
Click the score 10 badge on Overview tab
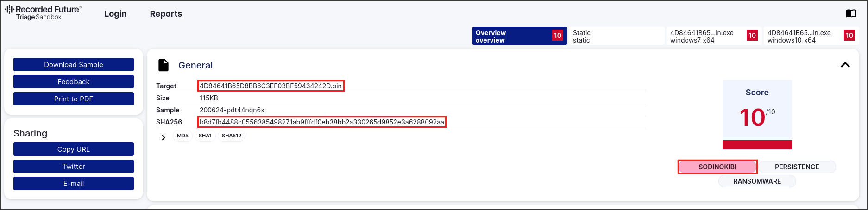558,36
